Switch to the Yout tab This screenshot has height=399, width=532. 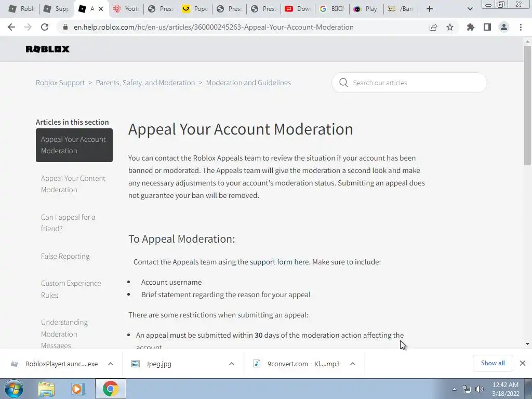coord(126,9)
